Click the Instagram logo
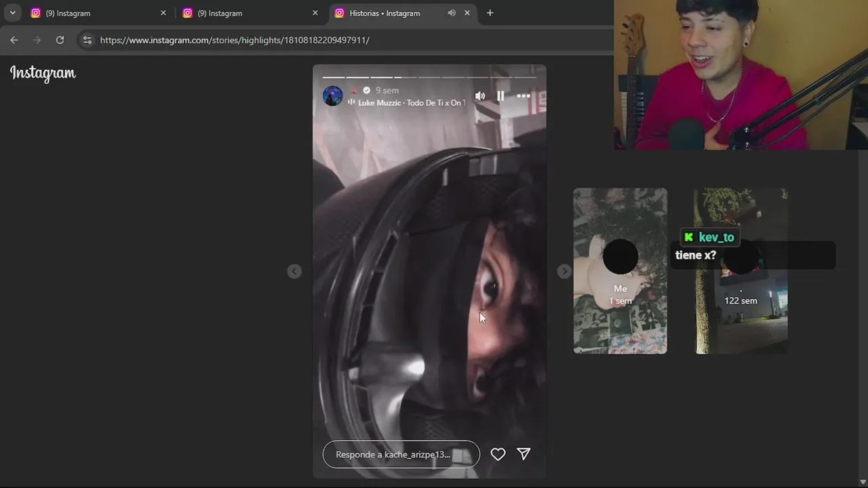This screenshot has width=868, height=488. coord(43,73)
